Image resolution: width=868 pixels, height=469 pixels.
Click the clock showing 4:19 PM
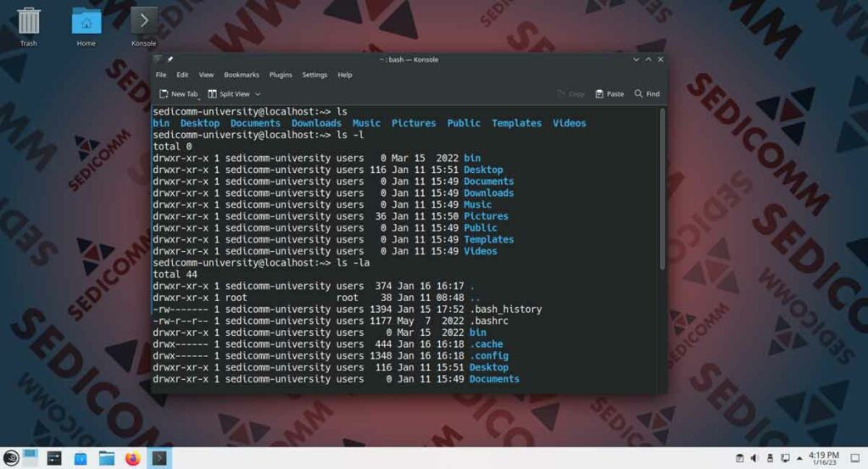click(824, 458)
